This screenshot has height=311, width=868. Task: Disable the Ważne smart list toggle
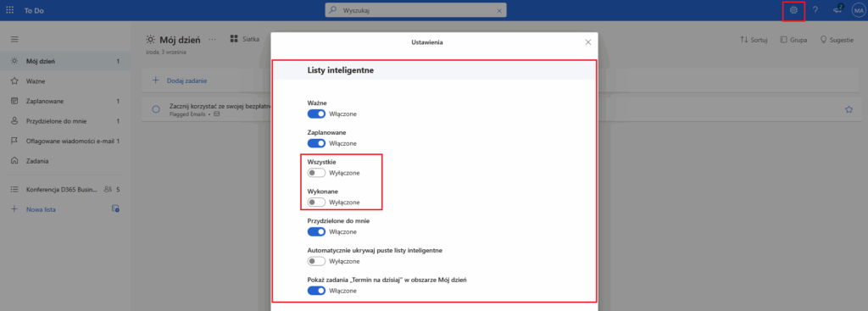pyautogui.click(x=317, y=114)
